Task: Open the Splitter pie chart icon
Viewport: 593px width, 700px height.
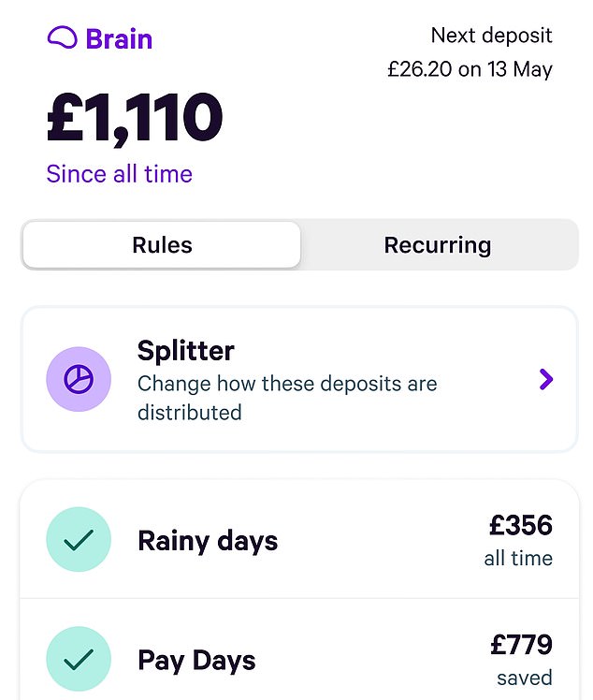Action: coord(79,379)
